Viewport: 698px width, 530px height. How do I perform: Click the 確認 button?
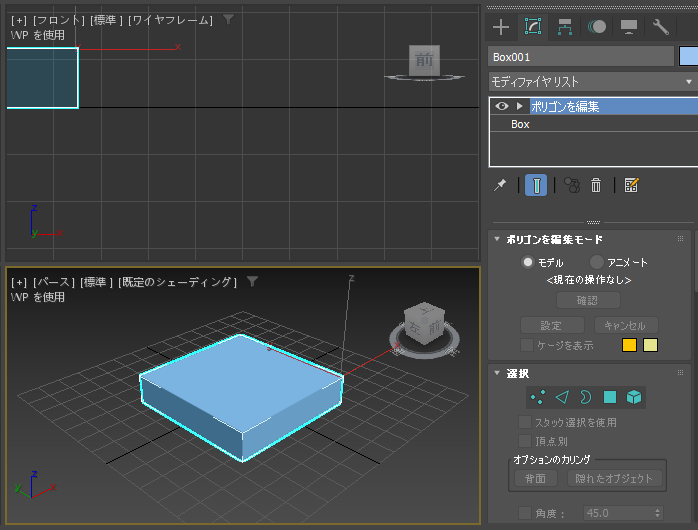[588, 300]
